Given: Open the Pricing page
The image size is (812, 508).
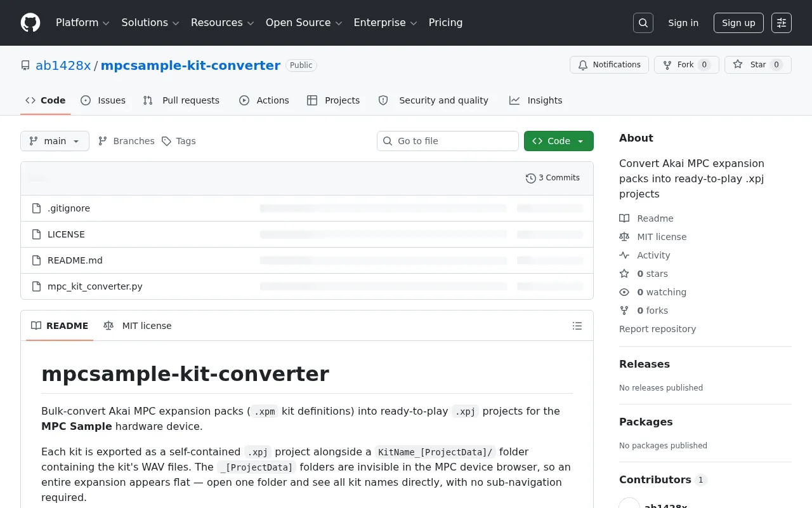Looking at the screenshot, I should click(x=445, y=23).
